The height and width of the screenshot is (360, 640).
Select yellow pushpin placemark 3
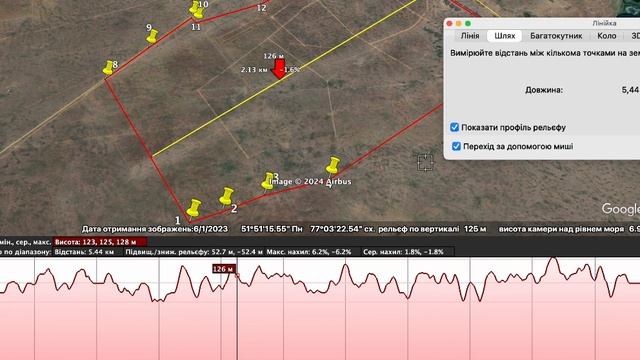pos(268,181)
